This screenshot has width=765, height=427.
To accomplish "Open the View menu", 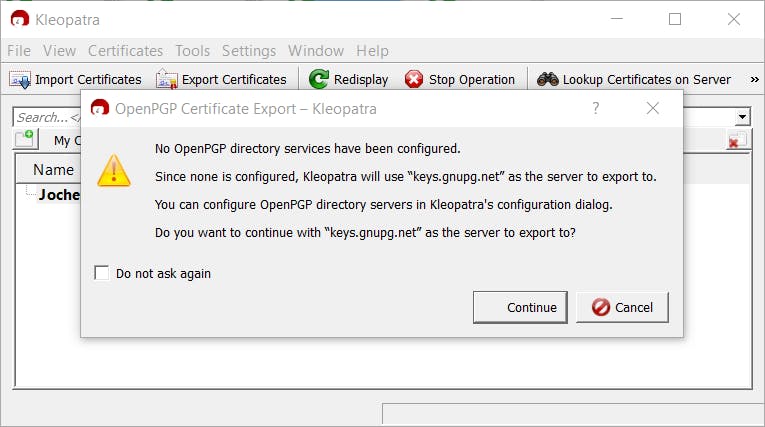I will pos(59,51).
